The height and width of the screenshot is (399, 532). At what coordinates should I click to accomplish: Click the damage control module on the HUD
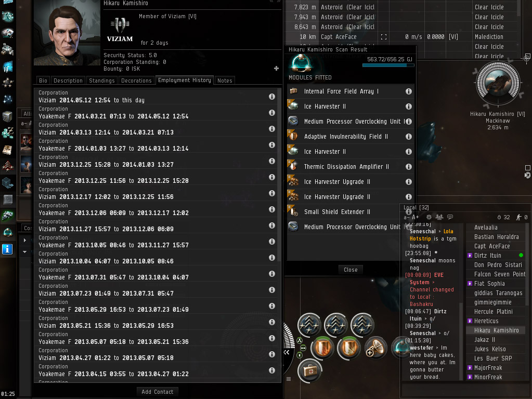(310, 370)
